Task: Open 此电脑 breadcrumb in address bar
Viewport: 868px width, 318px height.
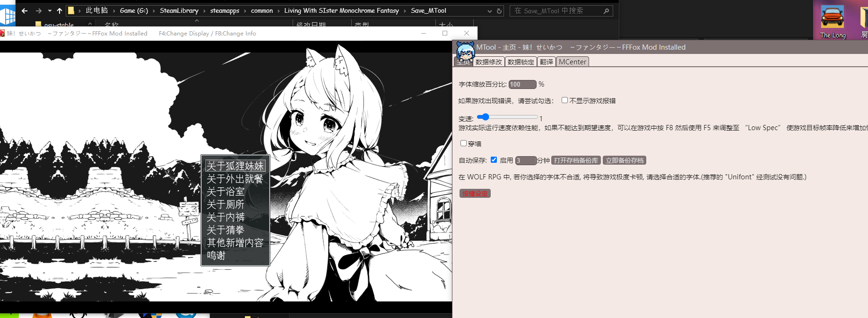Action: [x=96, y=10]
